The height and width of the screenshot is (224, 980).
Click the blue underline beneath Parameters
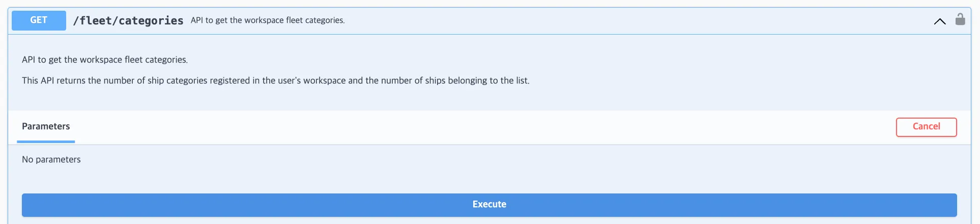(46, 142)
